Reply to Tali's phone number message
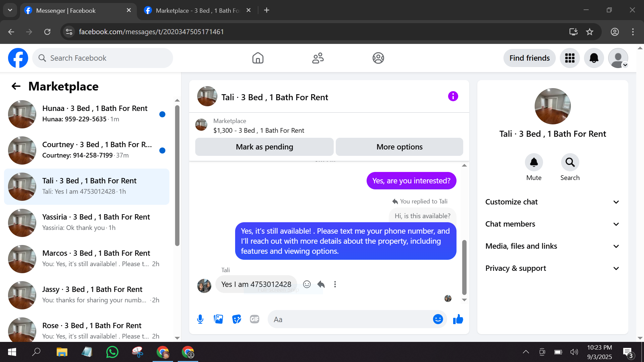 (321, 284)
